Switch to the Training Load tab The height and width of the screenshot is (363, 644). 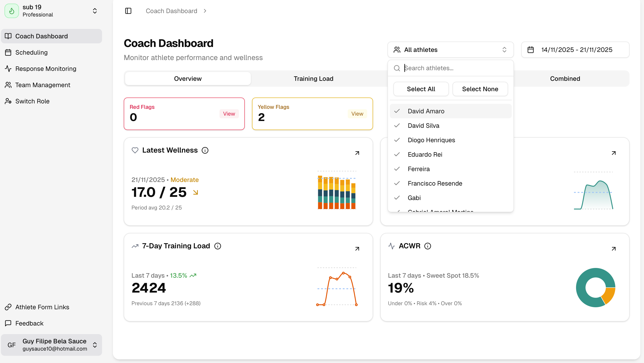(x=313, y=79)
